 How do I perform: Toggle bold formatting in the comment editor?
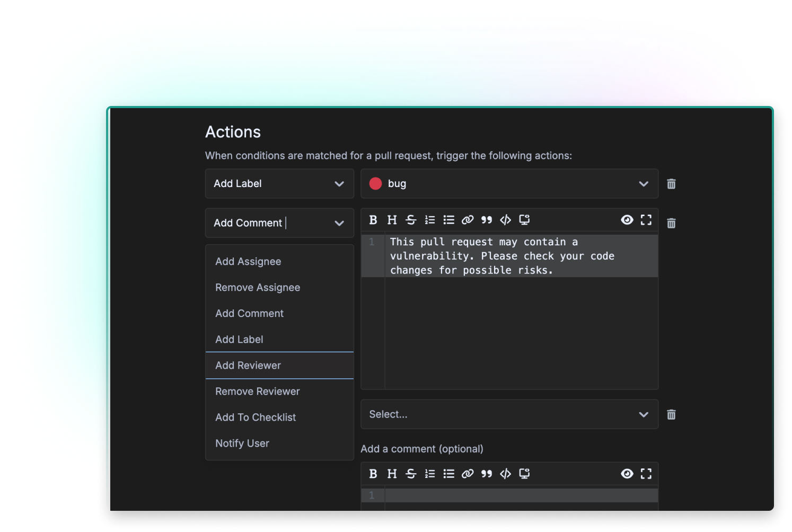click(373, 219)
